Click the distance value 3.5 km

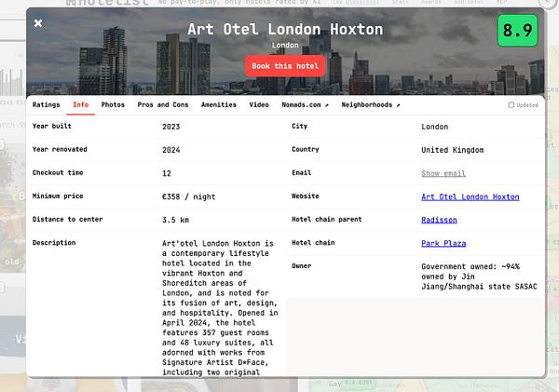click(175, 220)
